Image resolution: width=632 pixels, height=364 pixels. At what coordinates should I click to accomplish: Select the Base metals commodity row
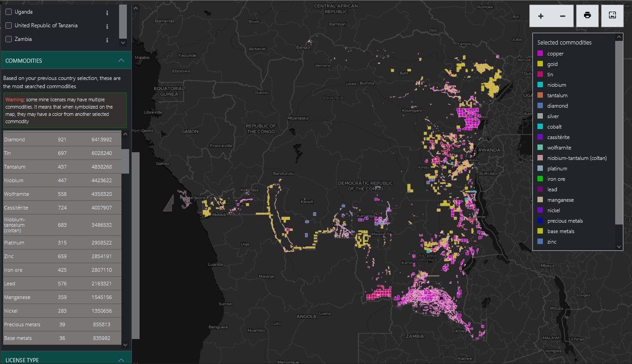pos(62,338)
